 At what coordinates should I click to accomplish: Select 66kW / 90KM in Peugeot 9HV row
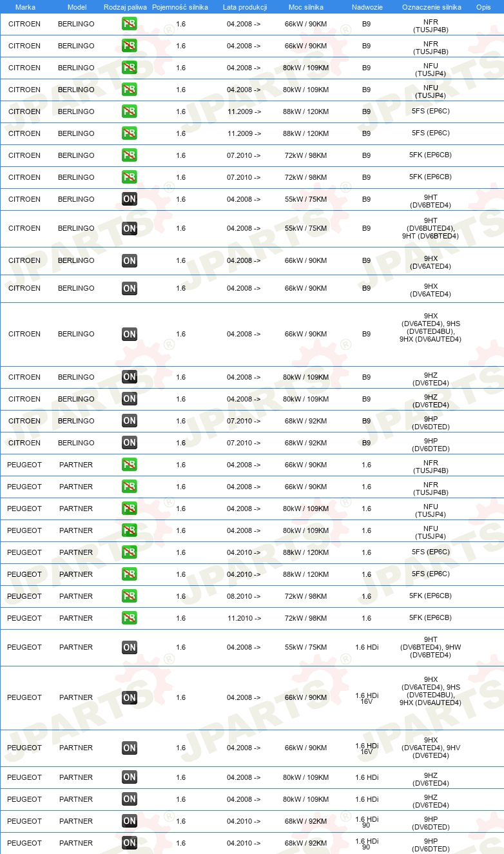pyautogui.click(x=306, y=748)
